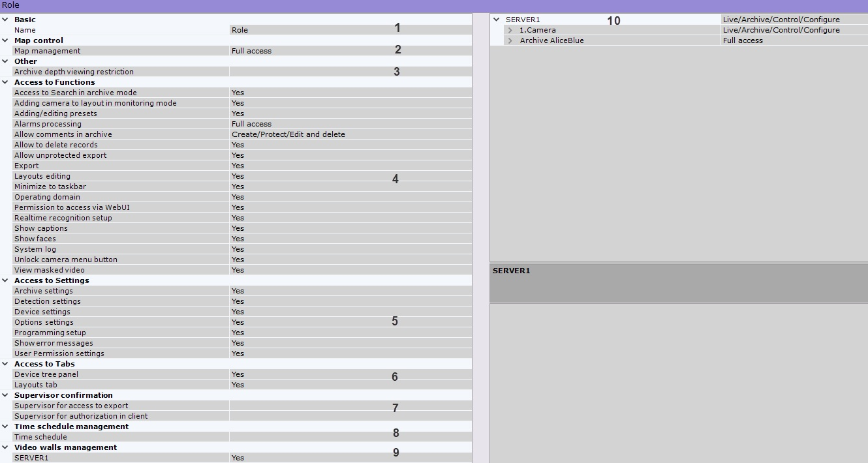Expand the 1.Camera tree node
868x463 pixels.
click(510, 30)
